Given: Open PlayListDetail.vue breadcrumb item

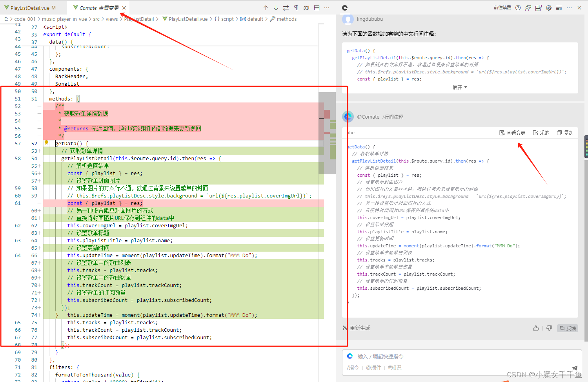Looking at the screenshot, I should [x=185, y=19].
